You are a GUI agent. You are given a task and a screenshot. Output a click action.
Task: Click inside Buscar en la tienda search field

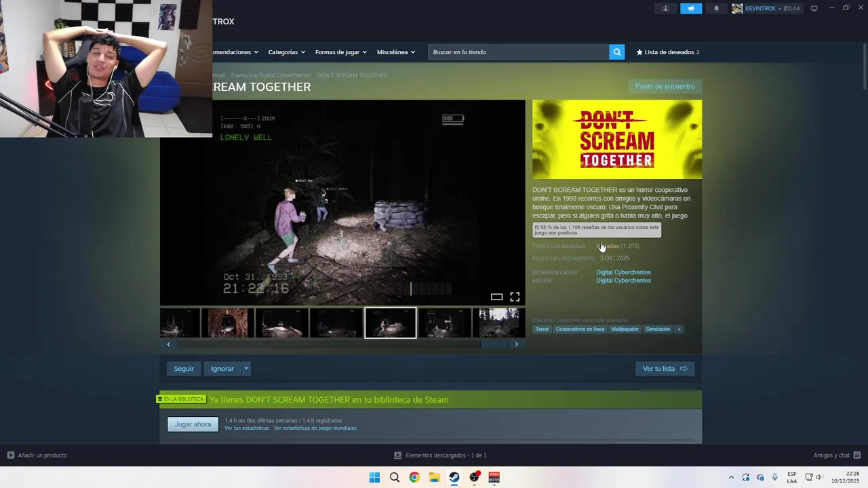point(518,52)
